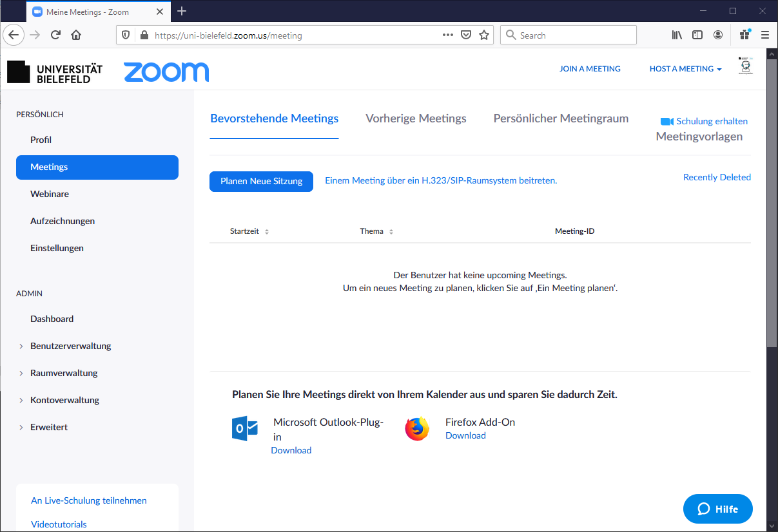Open the Persönlicher Meetingraum tab
Screen dimensions: 778x532
coord(561,119)
